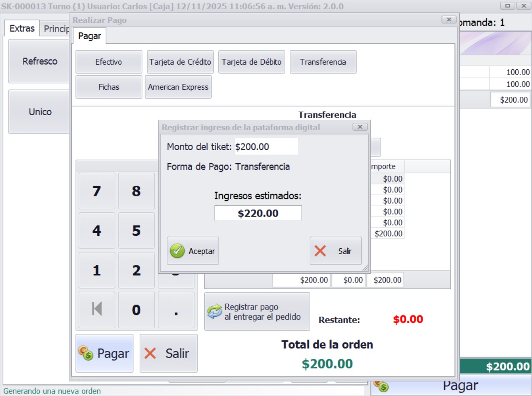This screenshot has width=532, height=396.
Task: Select American Express payment option
Action: point(178,87)
